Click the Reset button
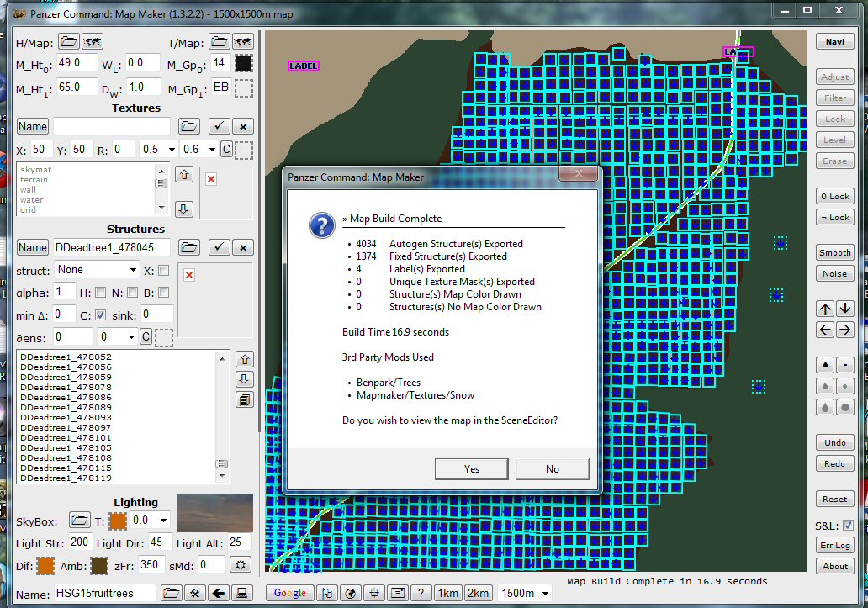The width and height of the screenshot is (868, 608). (835, 499)
